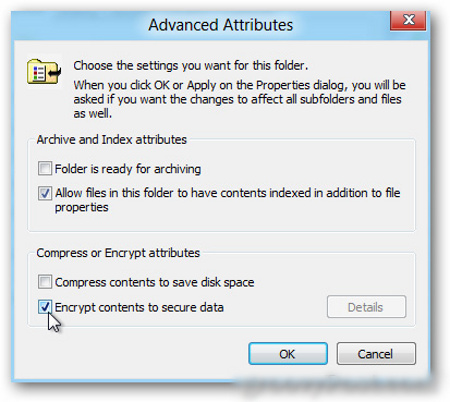The height and width of the screenshot is (402, 450).
Task: Close the Advanced Attributes dialog with the X icon
Action: coord(408,20)
